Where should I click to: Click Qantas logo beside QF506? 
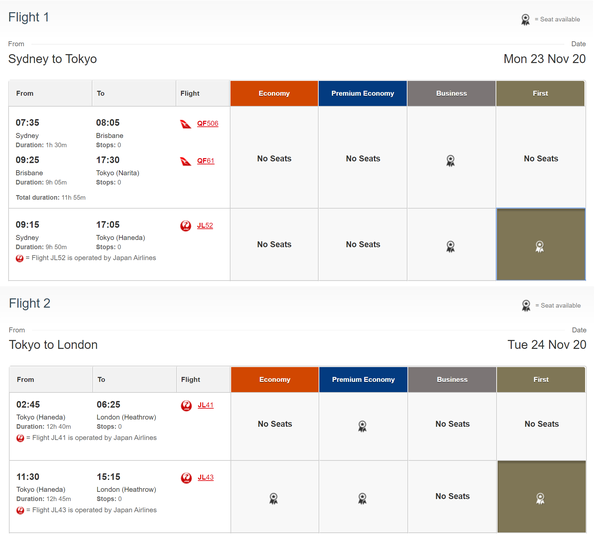coord(185,124)
